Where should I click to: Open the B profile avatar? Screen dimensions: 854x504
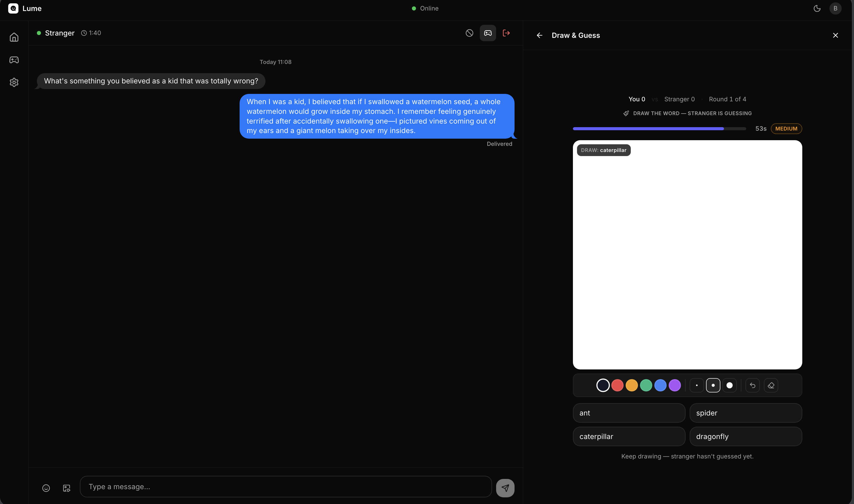click(x=835, y=8)
